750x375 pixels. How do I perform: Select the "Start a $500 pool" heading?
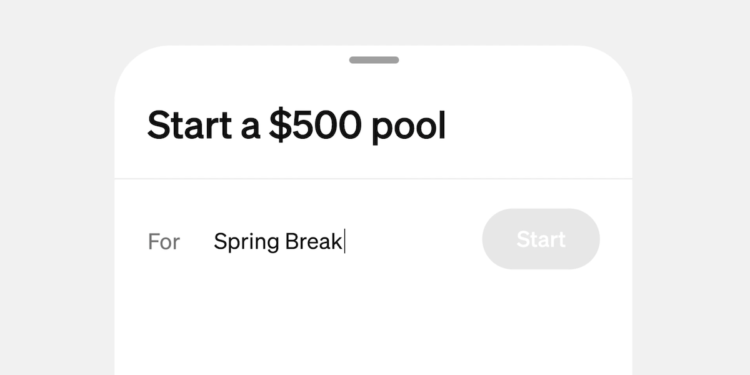click(x=297, y=125)
